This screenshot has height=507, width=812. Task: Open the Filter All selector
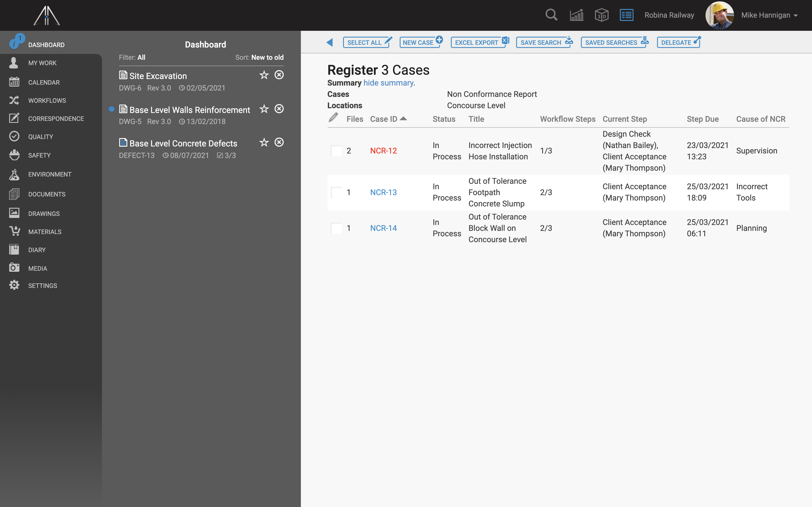[141, 57]
